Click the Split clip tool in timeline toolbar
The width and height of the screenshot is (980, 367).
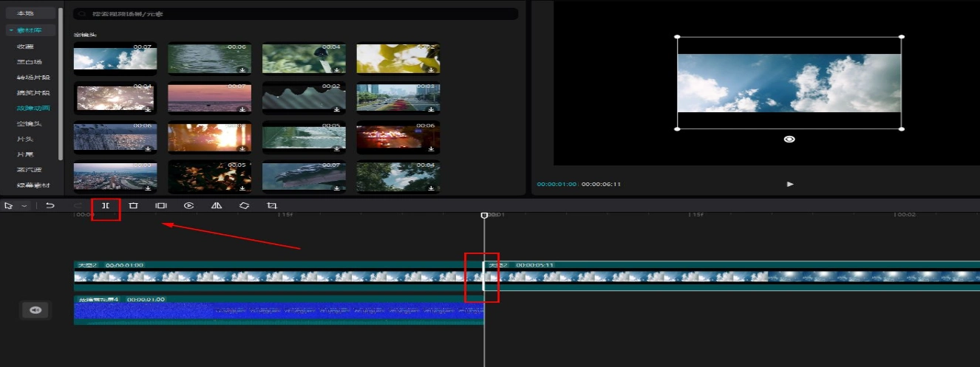pyautogui.click(x=106, y=206)
